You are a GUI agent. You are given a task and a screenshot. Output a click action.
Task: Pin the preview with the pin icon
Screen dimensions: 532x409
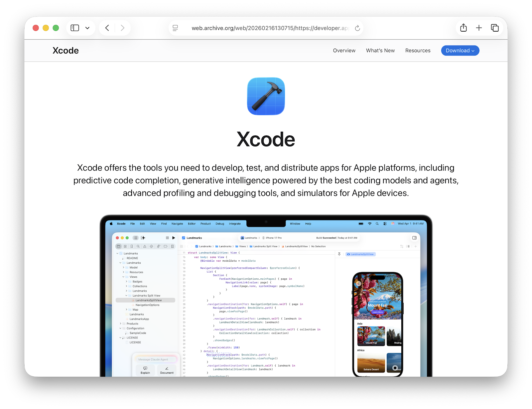339,254
